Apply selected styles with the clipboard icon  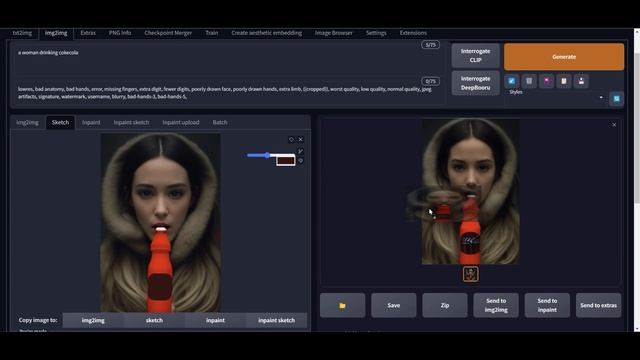point(564,81)
